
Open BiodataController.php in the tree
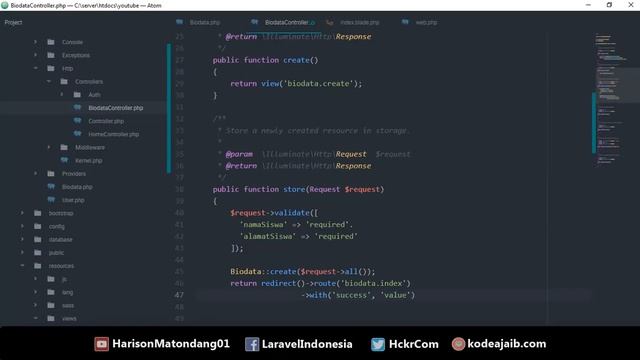click(x=116, y=108)
